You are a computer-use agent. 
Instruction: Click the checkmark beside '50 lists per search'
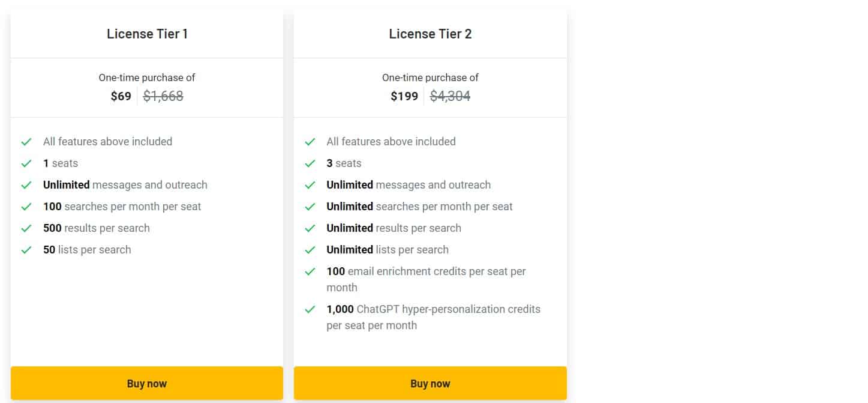coord(26,249)
